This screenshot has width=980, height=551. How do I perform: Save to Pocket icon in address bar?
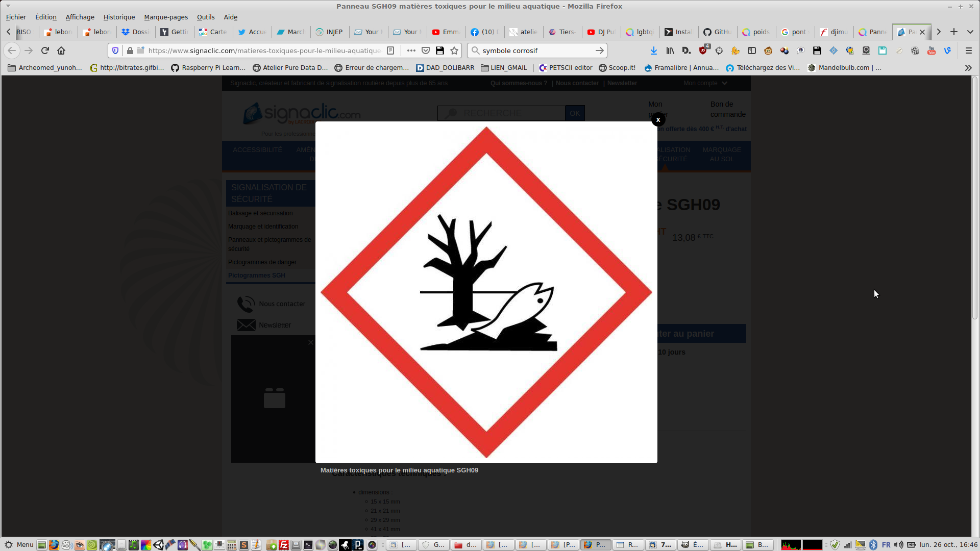[426, 51]
